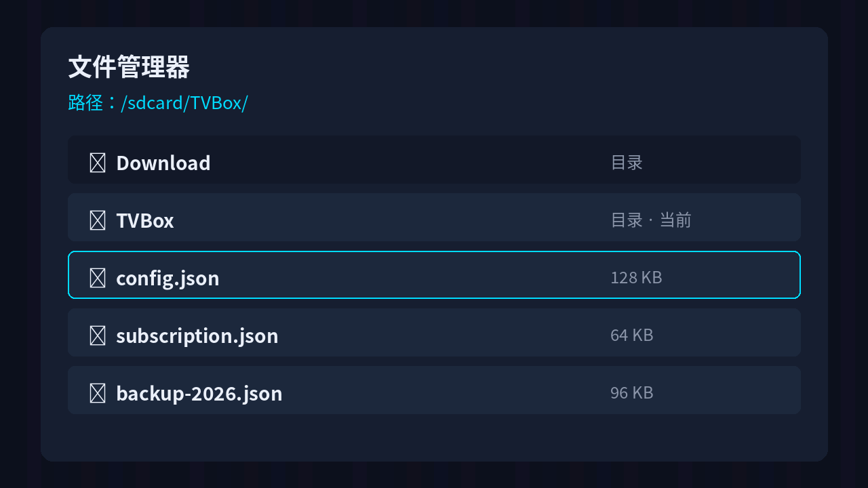Select the subscription.json file entry

(434, 332)
